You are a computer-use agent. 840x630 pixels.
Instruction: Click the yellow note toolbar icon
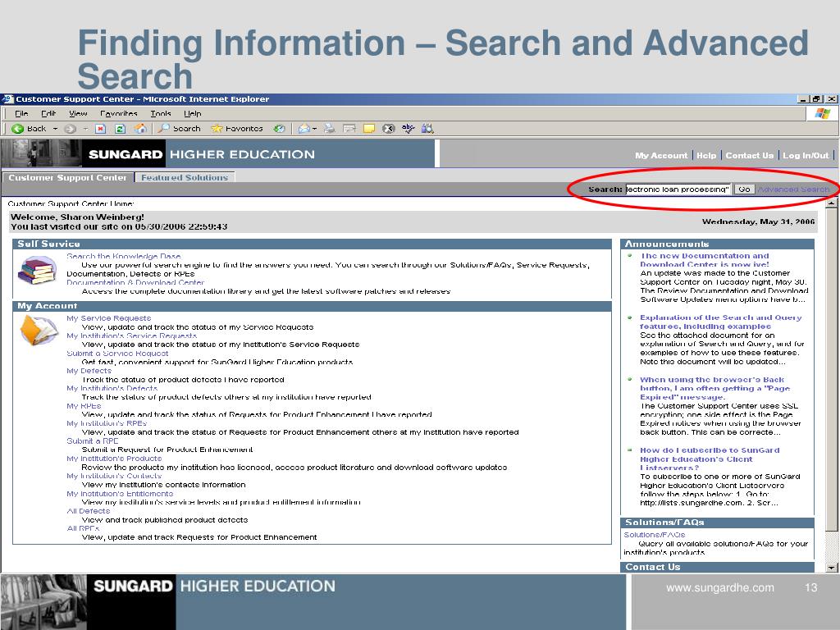369,129
